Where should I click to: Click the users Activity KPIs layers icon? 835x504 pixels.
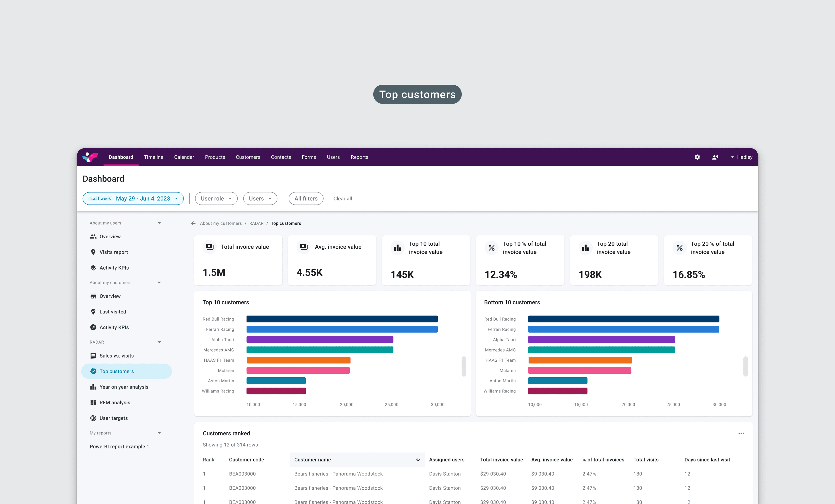(x=93, y=268)
